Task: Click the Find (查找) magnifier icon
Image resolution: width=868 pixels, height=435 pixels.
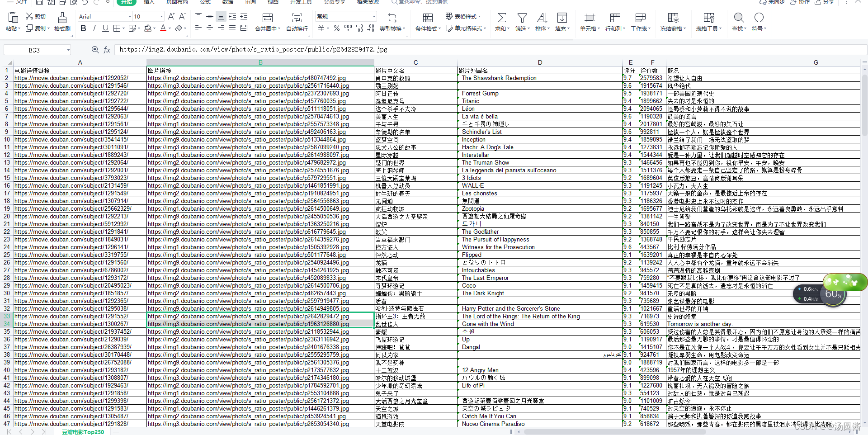Action: tap(739, 18)
